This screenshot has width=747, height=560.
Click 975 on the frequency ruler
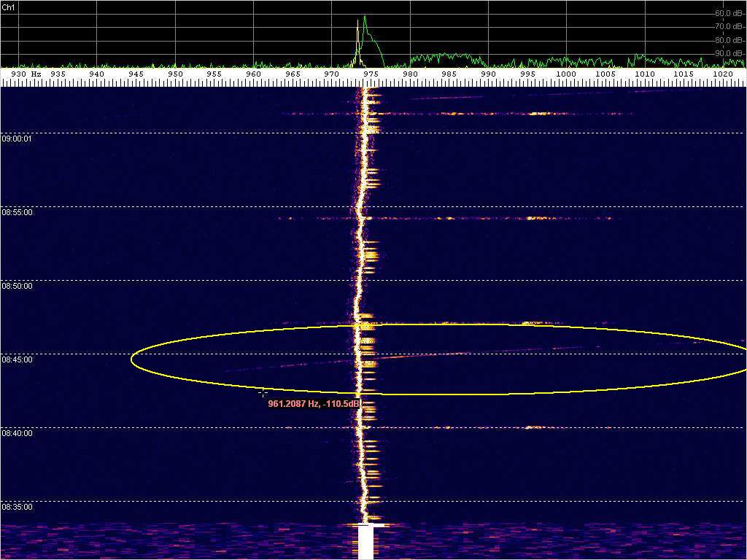[371, 74]
